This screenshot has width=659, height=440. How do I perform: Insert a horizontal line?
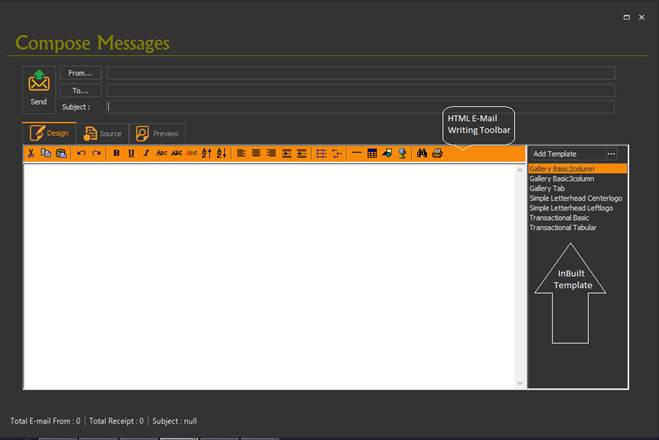356,153
